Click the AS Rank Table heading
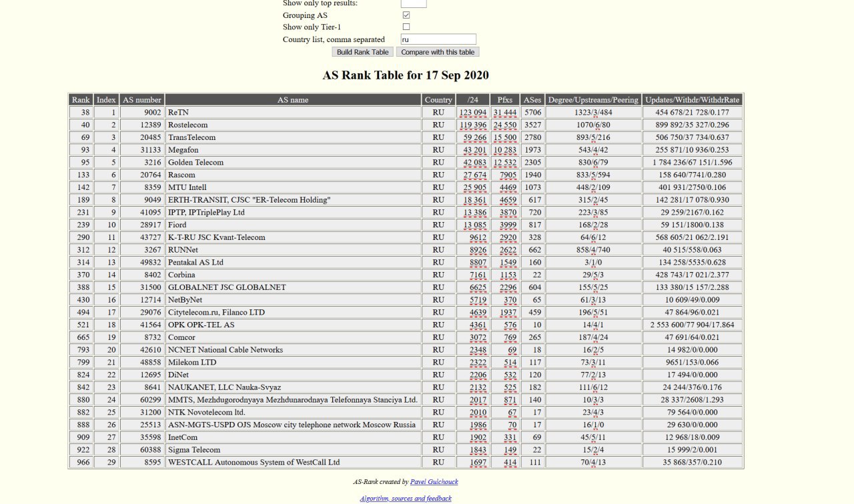854x504 pixels. pyautogui.click(x=406, y=75)
